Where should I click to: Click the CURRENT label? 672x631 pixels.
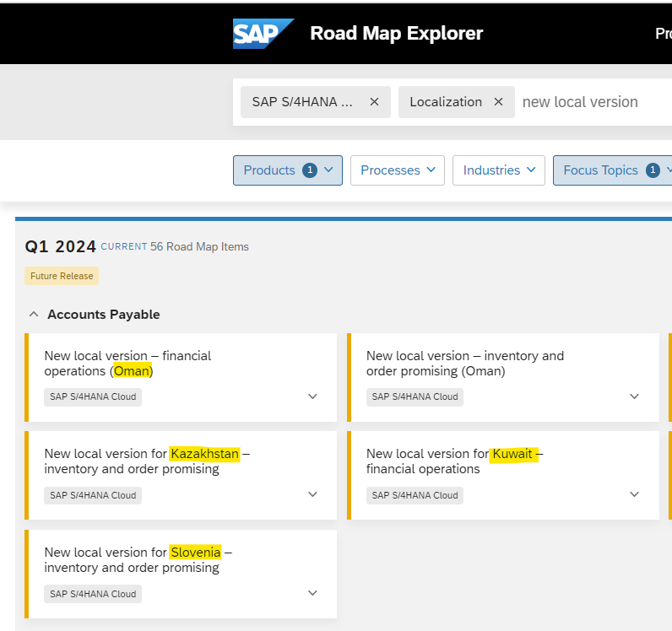click(x=124, y=246)
